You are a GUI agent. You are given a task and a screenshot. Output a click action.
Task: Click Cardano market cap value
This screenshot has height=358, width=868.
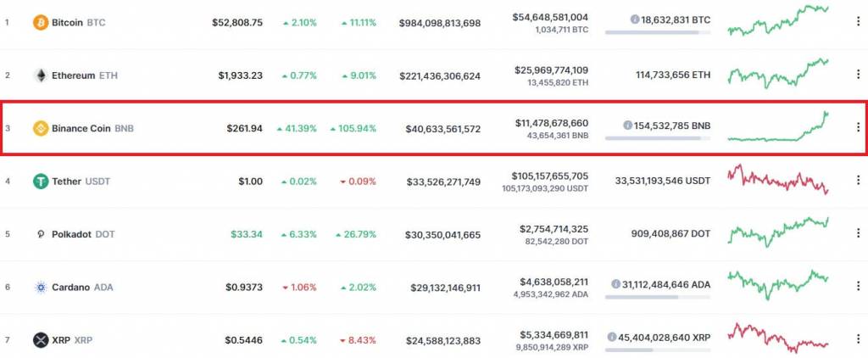point(440,288)
